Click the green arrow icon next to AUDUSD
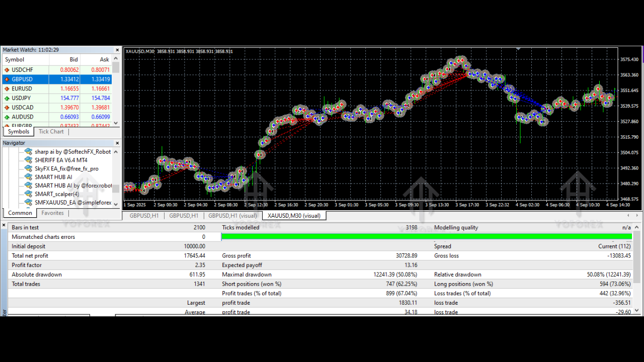 (x=7, y=117)
